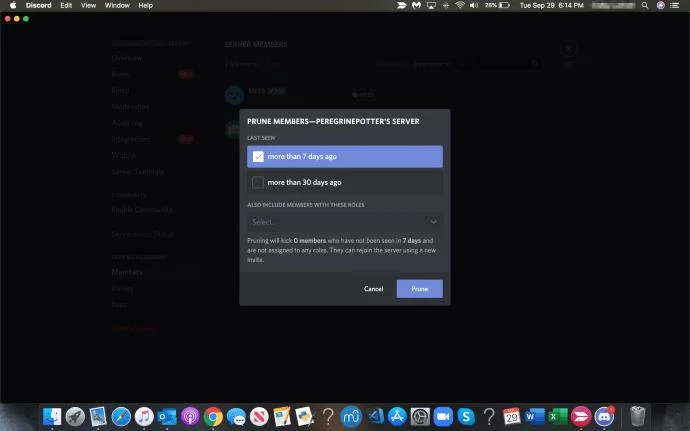Image resolution: width=690 pixels, height=431 pixels.
Task: Activate the Siri icon in the menu bar
Action: pyautogui.click(x=661, y=5)
